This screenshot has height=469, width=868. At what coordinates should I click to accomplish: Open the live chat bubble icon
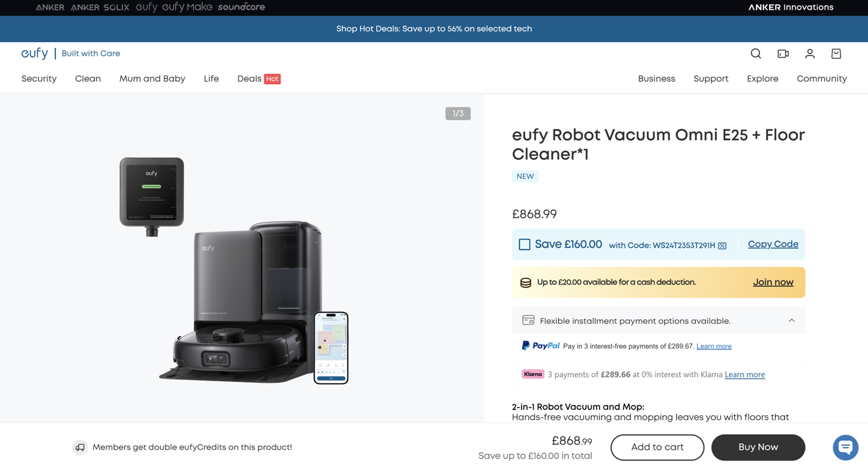(x=845, y=447)
